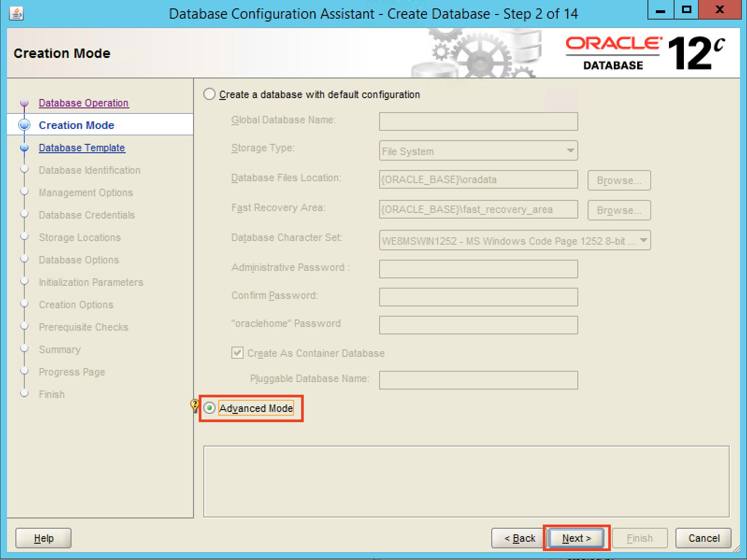Click Database Identification step in sidebar
This screenshot has width=747, height=560.
click(89, 170)
